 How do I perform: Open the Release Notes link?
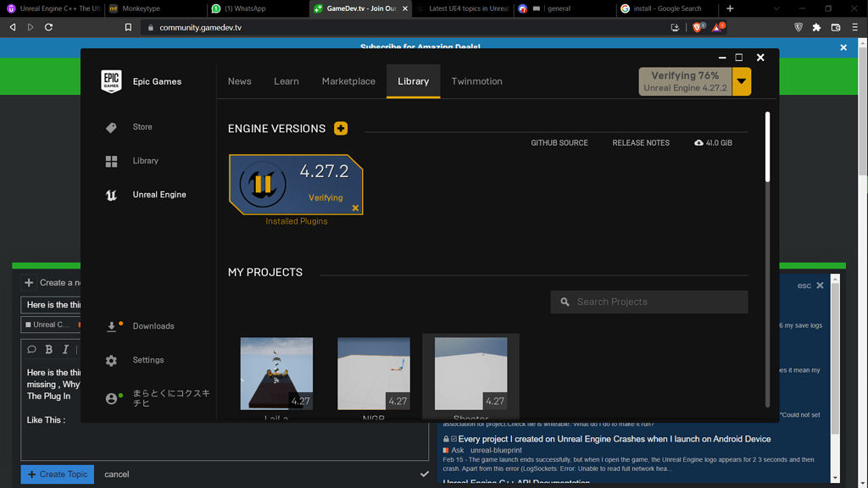point(641,142)
